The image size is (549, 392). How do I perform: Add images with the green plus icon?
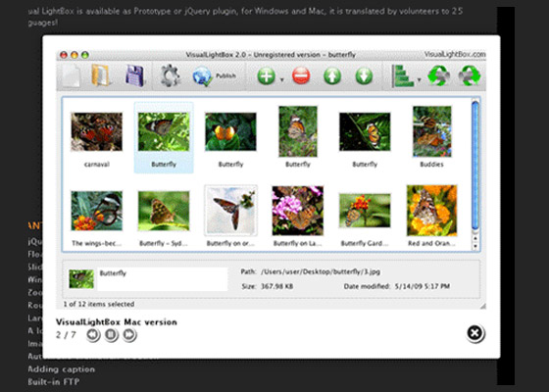point(267,76)
